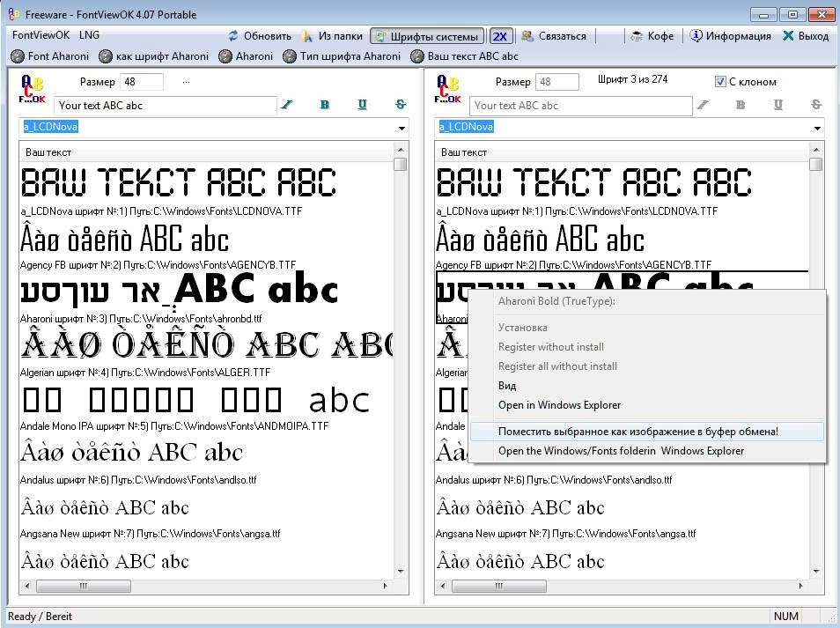Click right Your text ABC abc field
Screen dimensions: 840x628
click(x=581, y=106)
